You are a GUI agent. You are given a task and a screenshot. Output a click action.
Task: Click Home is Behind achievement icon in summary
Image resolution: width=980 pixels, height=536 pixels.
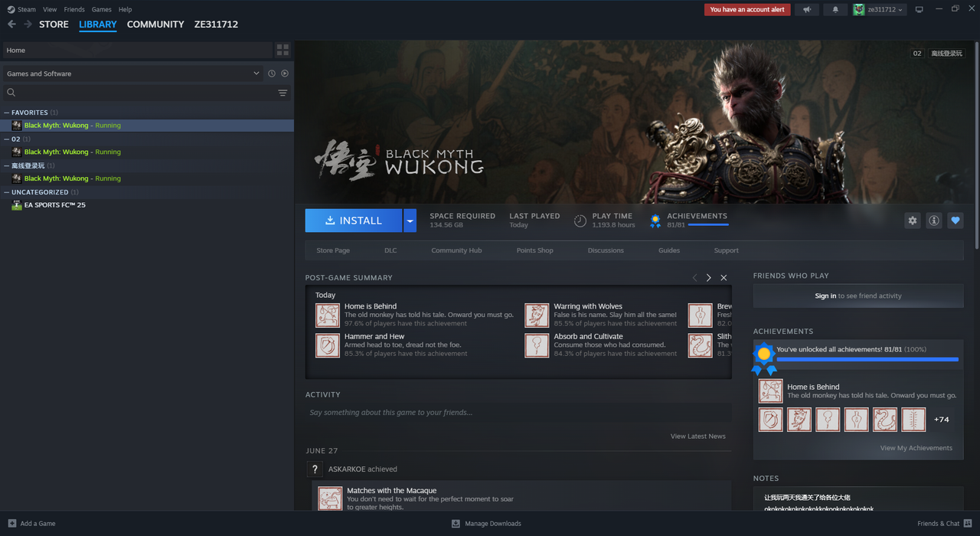(328, 315)
